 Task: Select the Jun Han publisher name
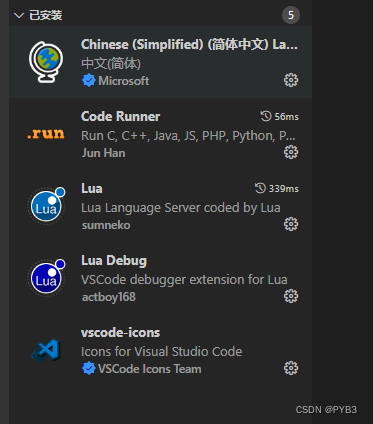coord(104,153)
